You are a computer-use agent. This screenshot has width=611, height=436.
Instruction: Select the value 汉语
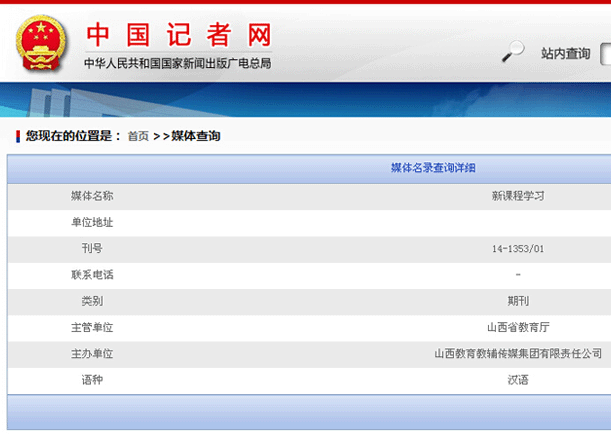tap(518, 380)
